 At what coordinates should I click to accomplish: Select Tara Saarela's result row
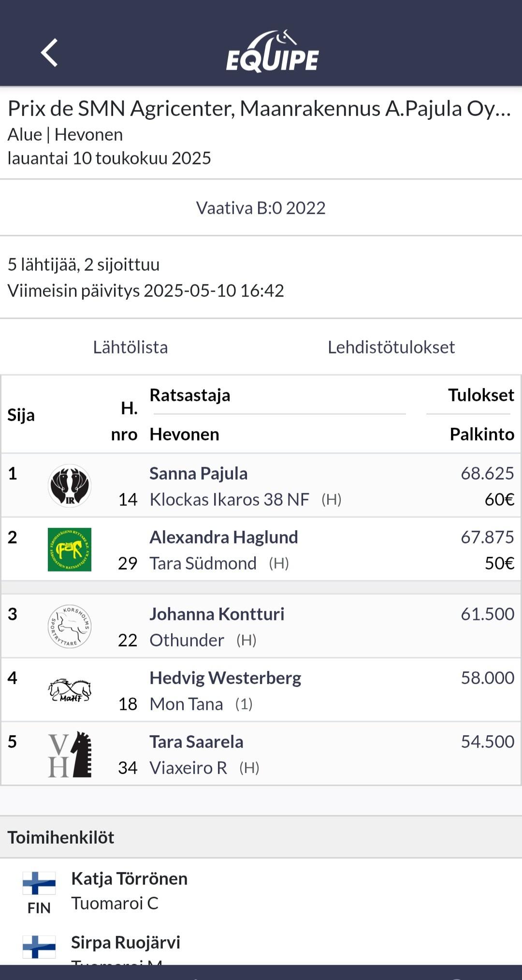[x=261, y=754]
